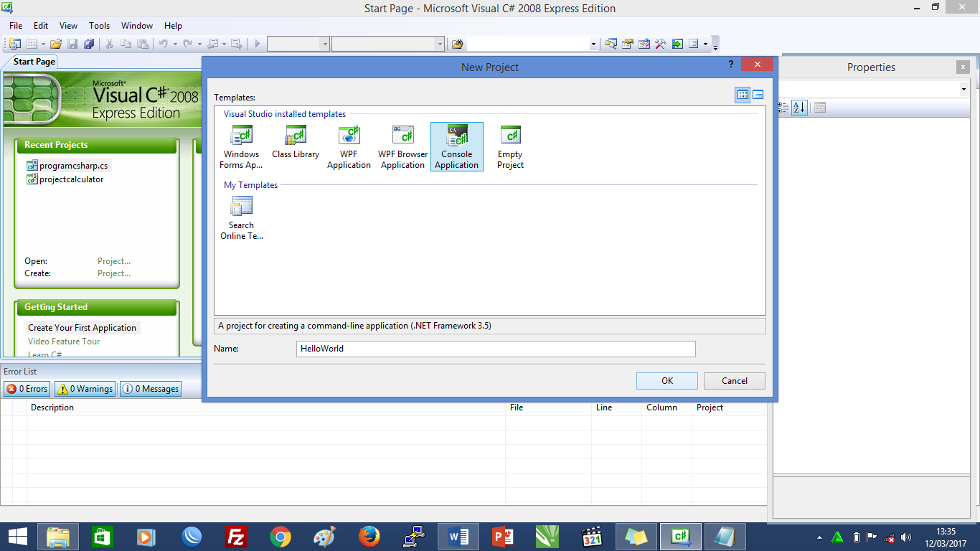The image size is (980, 551).
Task: Open the Tools menu
Action: (x=99, y=25)
